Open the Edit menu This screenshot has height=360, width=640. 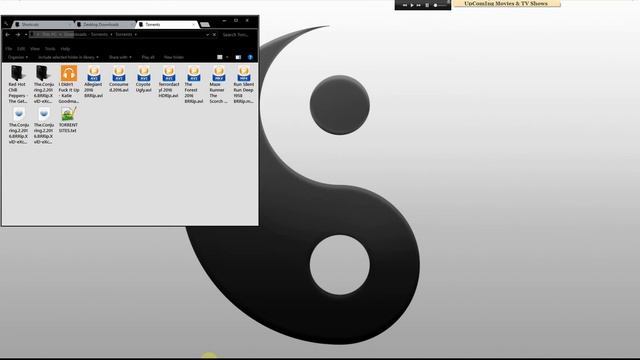click(21, 49)
